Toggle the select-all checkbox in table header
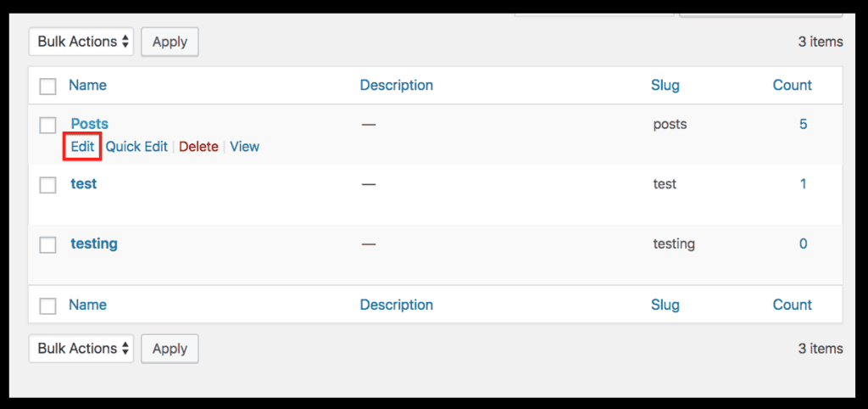 pos(48,86)
